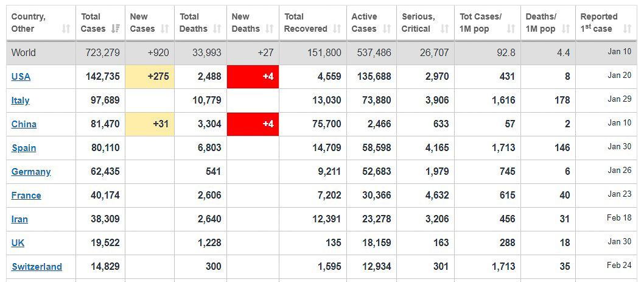Open the USA country link
The image size is (644, 282).
[21, 77]
